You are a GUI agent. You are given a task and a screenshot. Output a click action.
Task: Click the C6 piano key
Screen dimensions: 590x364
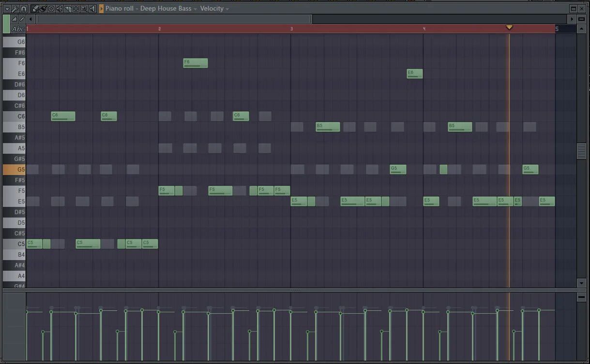pos(14,116)
